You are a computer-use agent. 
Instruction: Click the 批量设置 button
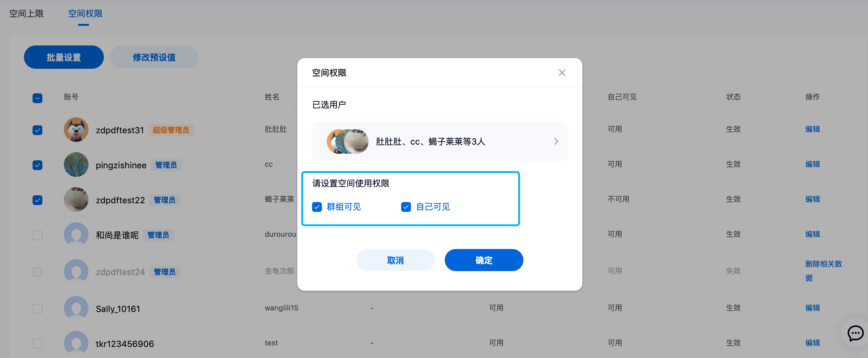tap(64, 57)
